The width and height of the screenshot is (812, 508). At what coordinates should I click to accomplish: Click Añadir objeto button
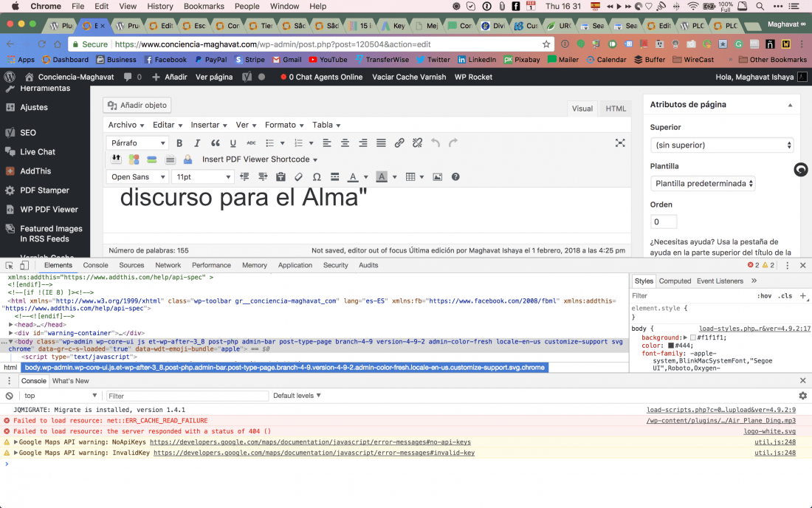[137, 105]
